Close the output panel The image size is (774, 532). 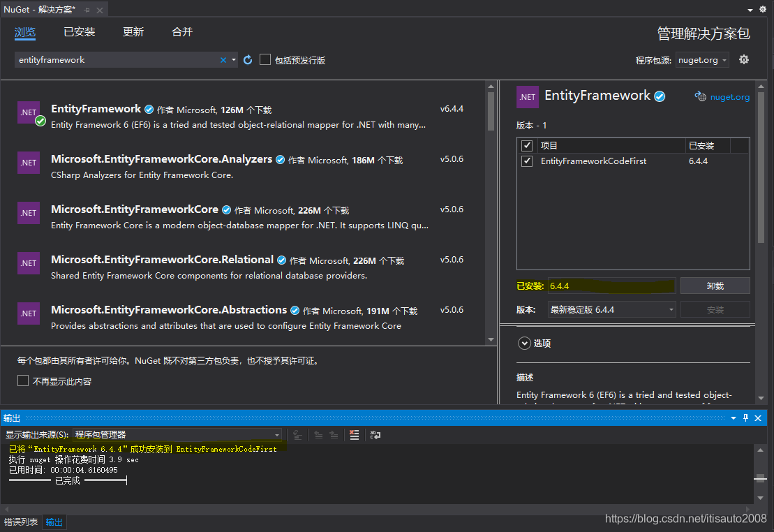[758, 418]
